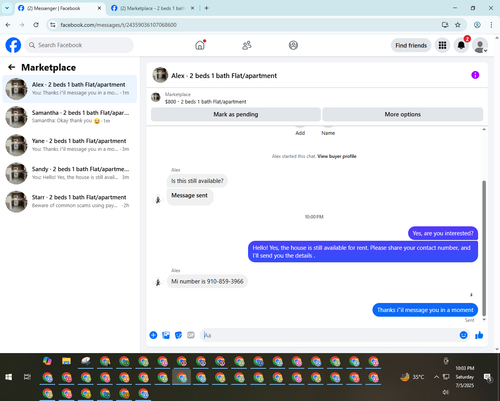Open more actions plus icon in composer
The image size is (500, 401).
pyautogui.click(x=153, y=335)
